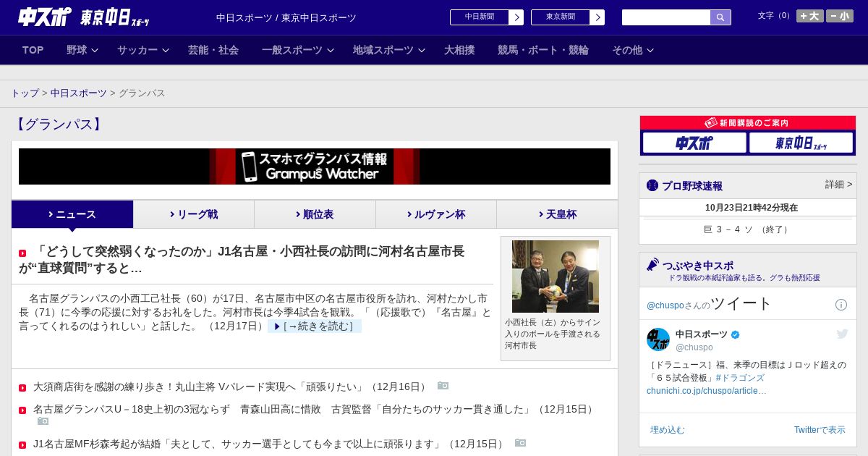Click the 中日スポーツ breadcrumb link
The image size is (868, 456).
tap(79, 93)
